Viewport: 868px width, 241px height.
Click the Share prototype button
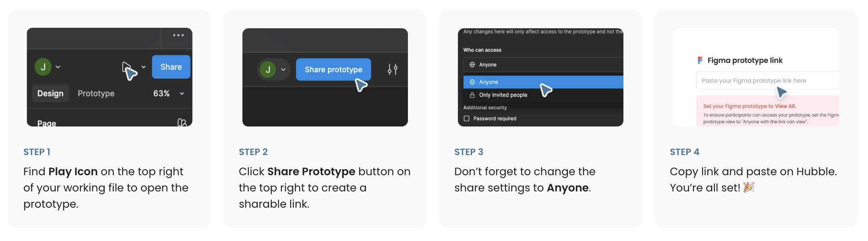pyautogui.click(x=334, y=70)
